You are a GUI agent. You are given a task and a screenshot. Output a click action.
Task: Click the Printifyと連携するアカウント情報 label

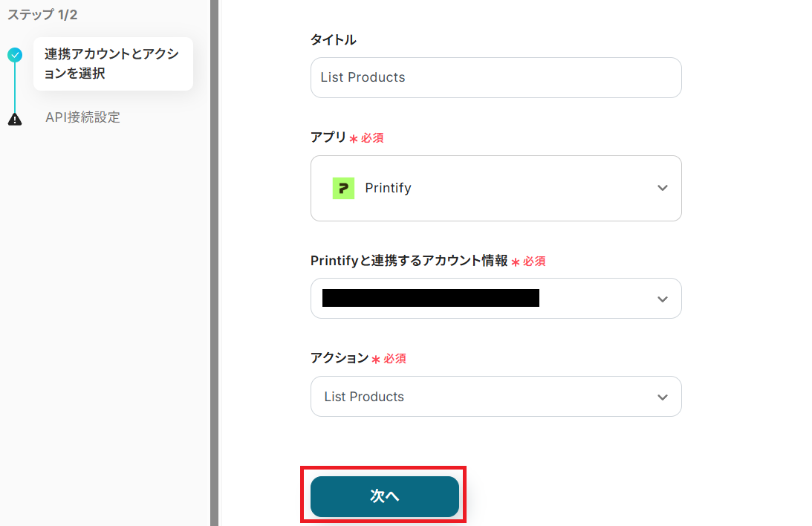point(409,261)
